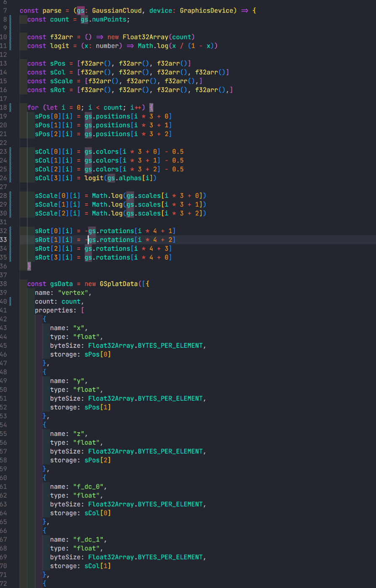This screenshot has width=376, height=588.
Task: Click the closing brace on line 36
Action: coord(29,266)
